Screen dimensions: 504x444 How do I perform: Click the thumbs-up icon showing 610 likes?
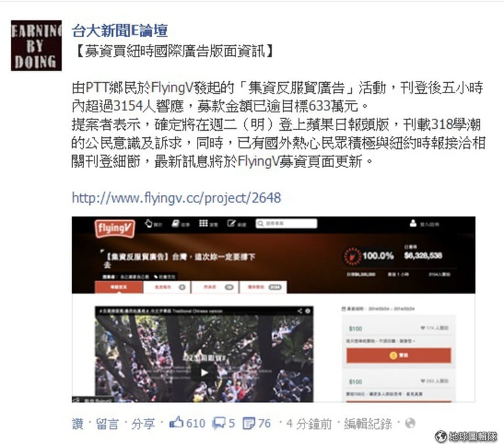(177, 422)
